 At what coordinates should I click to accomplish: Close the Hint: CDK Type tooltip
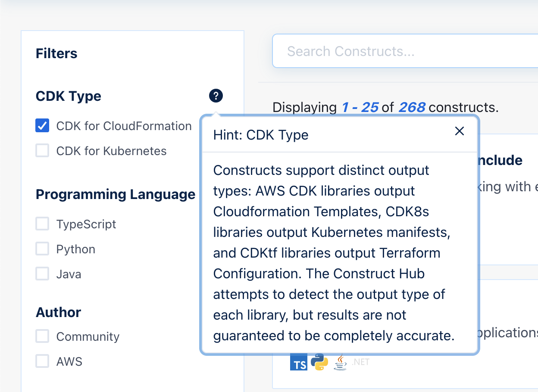[x=459, y=131]
